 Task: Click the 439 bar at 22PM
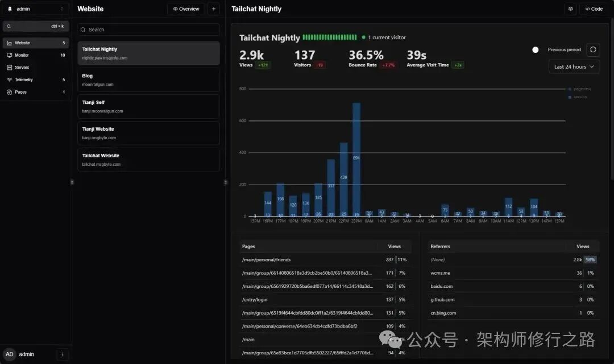343,179
